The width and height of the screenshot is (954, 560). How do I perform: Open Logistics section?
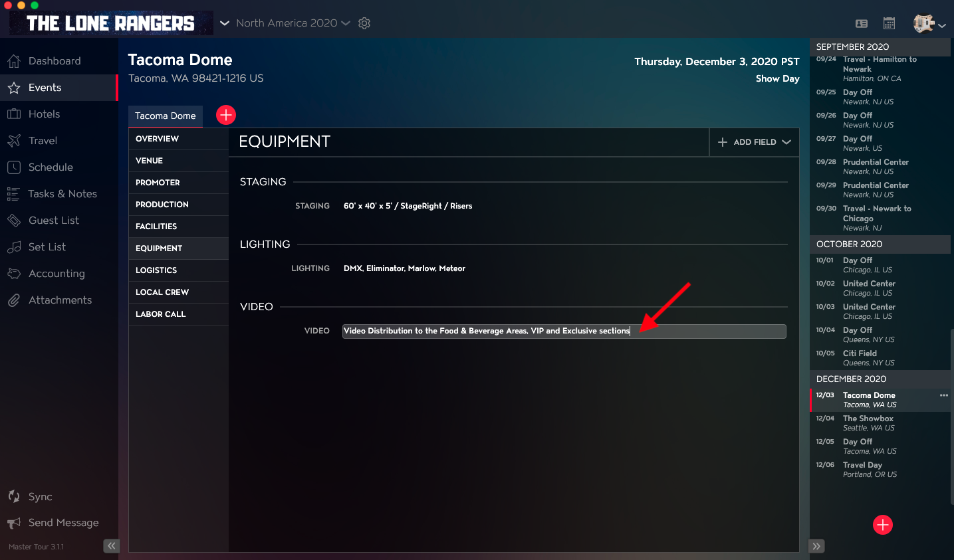click(179, 270)
